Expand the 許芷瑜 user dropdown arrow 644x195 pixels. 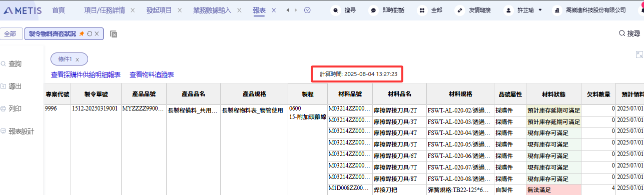540,10
